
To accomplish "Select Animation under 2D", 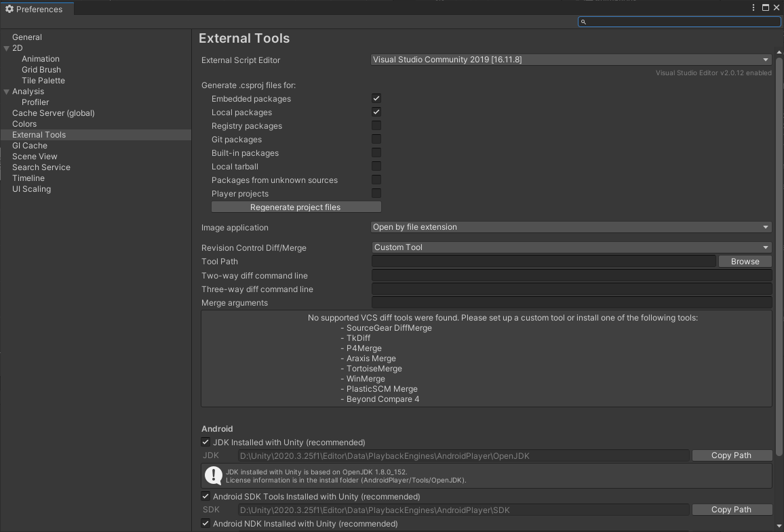I will (x=41, y=59).
